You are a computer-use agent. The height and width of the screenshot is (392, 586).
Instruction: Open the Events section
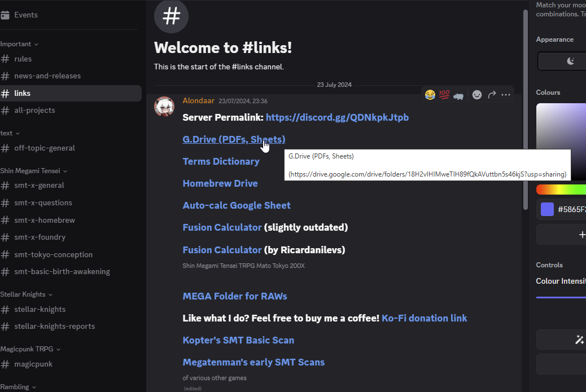69,15
